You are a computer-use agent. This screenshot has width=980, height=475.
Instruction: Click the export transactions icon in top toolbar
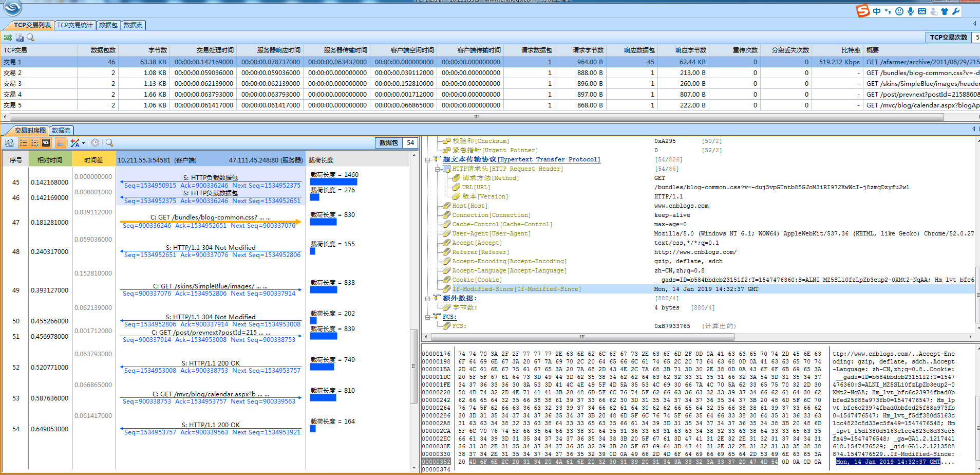(x=8, y=38)
